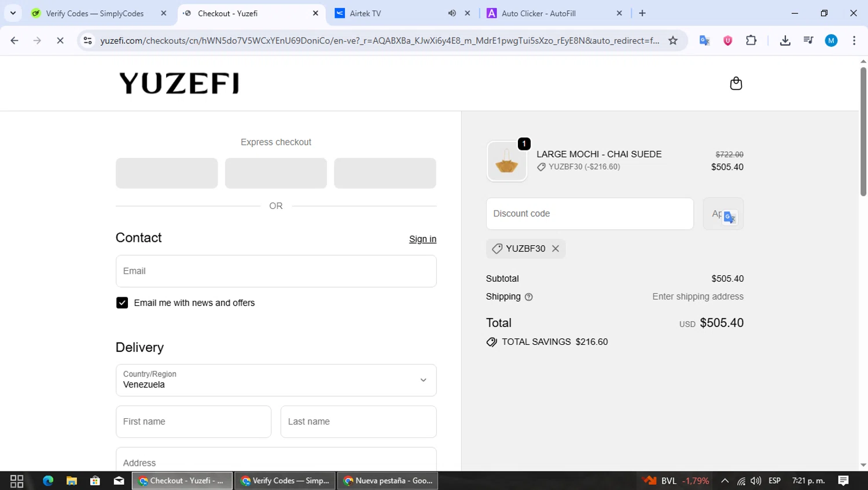Click the first express checkout button
Screen dimensions: 868x490
[167, 173]
